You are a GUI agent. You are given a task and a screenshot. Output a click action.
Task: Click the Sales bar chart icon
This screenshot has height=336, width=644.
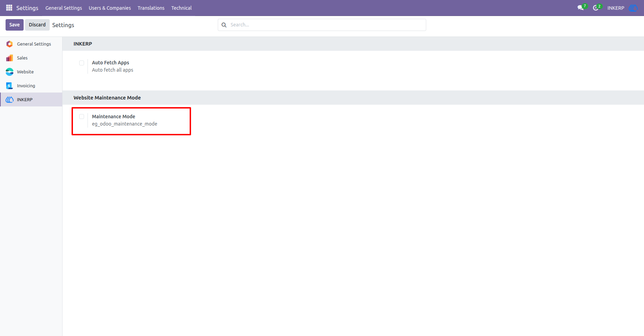pyautogui.click(x=10, y=58)
